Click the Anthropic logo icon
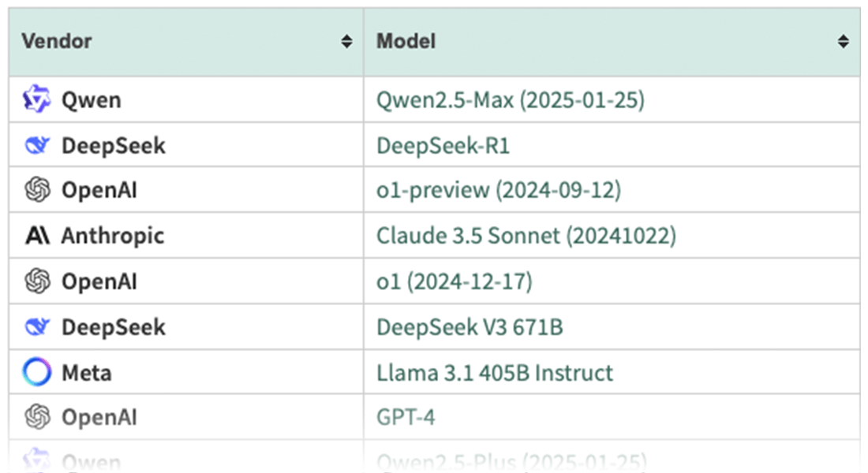The width and height of the screenshot is (868, 473). click(36, 236)
